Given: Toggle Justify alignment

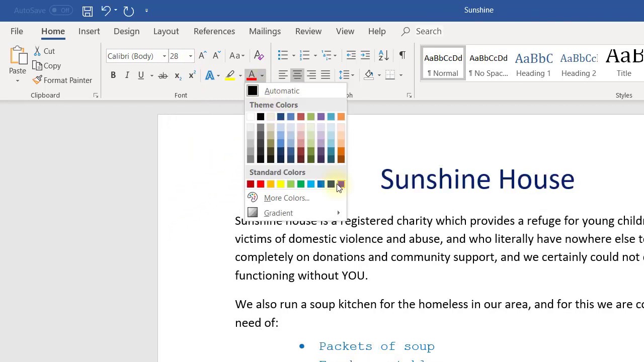Looking at the screenshot, I should pyautogui.click(x=326, y=75).
